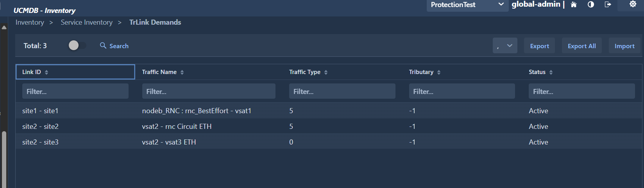This screenshot has height=188, width=644.
Task: Click the Import button
Action: pos(624,46)
